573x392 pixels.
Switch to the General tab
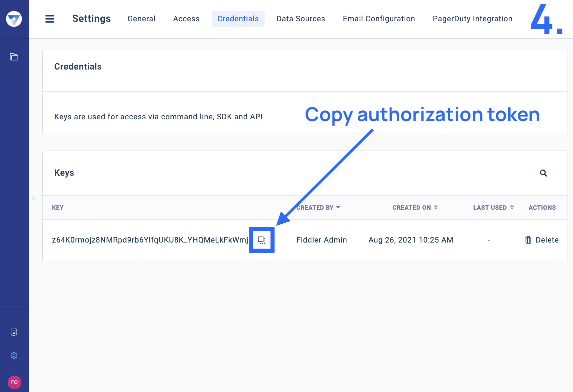tap(141, 19)
